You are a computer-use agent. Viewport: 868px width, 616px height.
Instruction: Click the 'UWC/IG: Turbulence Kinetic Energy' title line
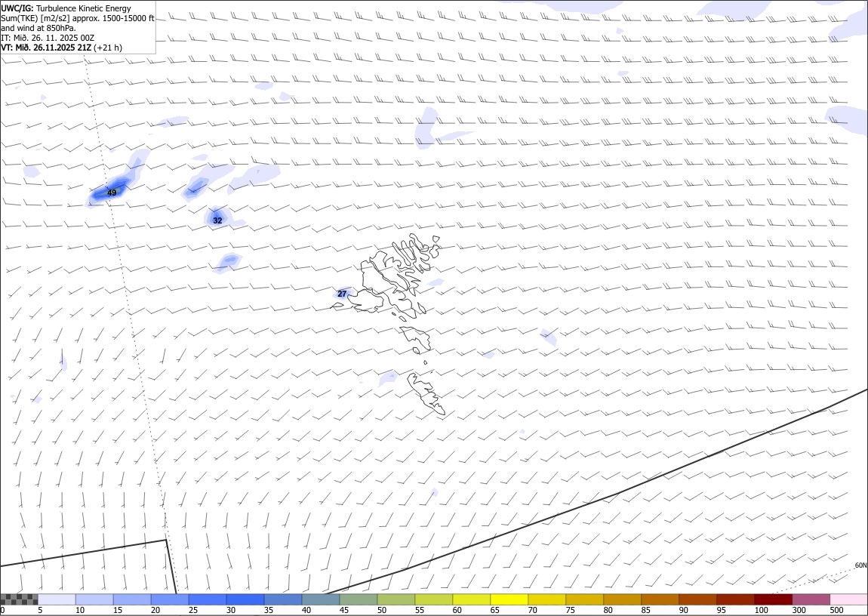(x=66, y=8)
